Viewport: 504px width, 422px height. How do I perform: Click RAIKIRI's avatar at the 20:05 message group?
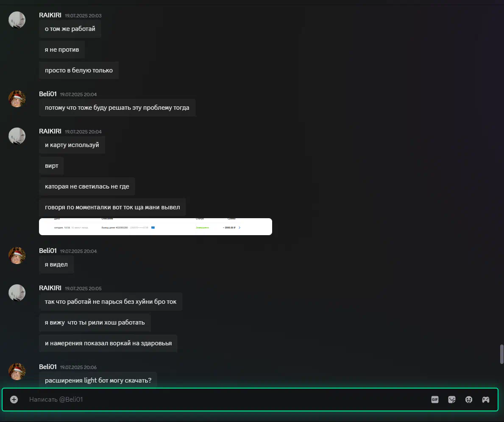17,293
